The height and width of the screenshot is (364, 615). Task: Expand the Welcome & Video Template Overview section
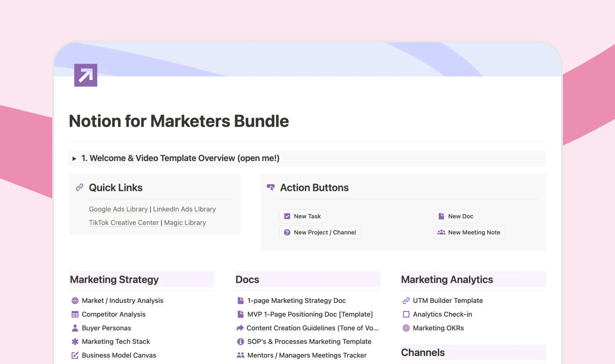74,158
